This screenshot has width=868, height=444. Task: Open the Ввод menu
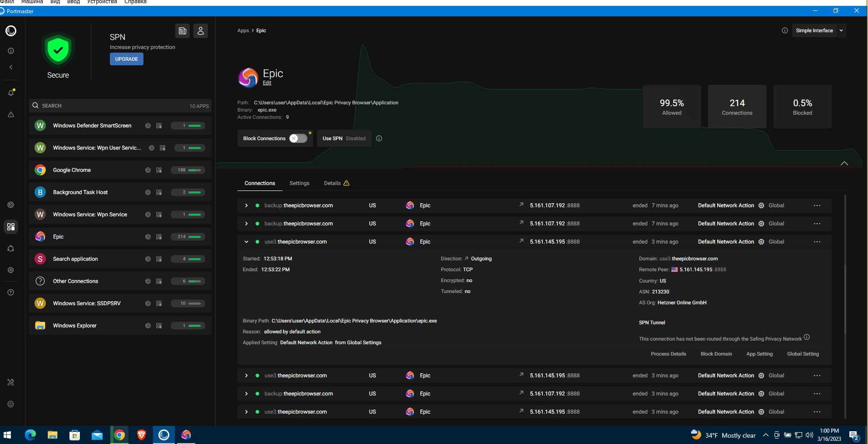pyautogui.click(x=74, y=2)
